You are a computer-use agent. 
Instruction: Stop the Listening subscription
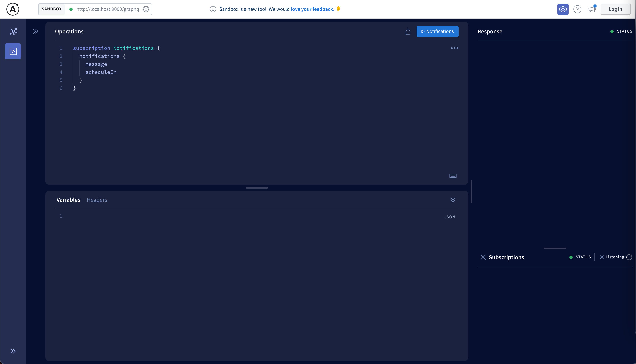click(602, 257)
